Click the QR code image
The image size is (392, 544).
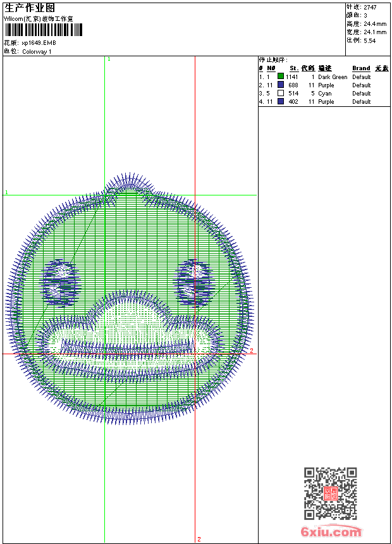point(331,493)
